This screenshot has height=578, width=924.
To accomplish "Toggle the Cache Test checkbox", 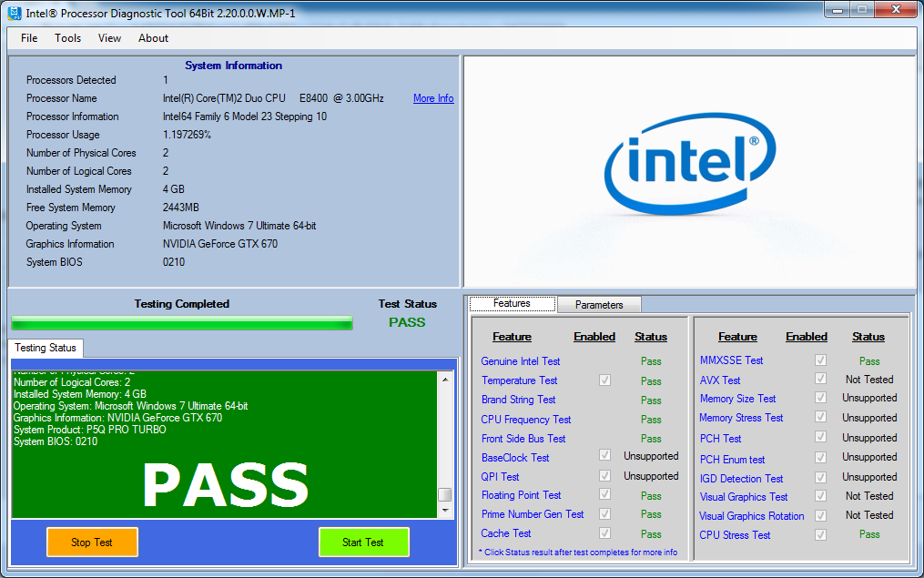I will click(604, 533).
